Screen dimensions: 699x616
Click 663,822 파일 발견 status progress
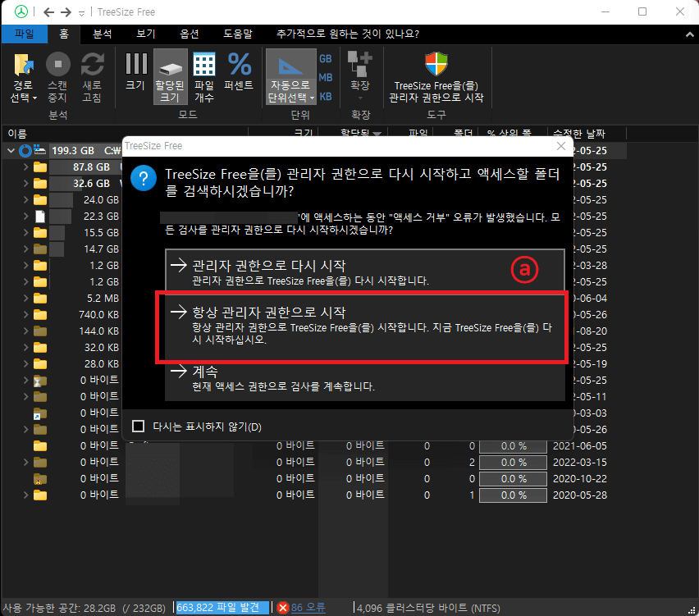(222, 608)
